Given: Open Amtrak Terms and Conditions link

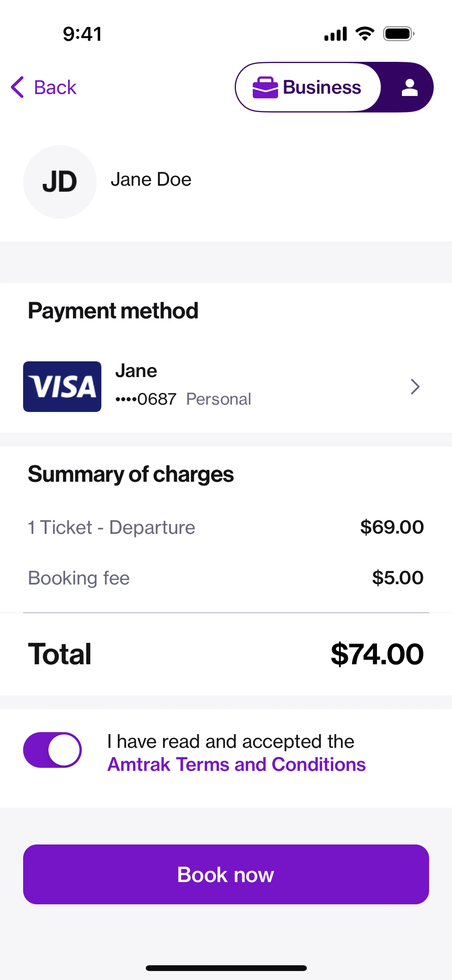Looking at the screenshot, I should (x=236, y=764).
